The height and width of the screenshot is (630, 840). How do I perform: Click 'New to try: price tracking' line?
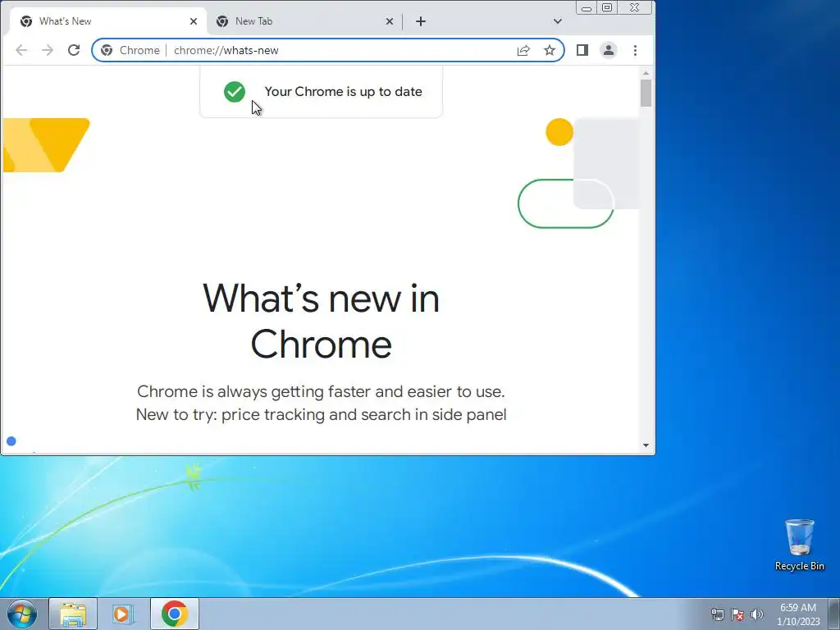321,414
